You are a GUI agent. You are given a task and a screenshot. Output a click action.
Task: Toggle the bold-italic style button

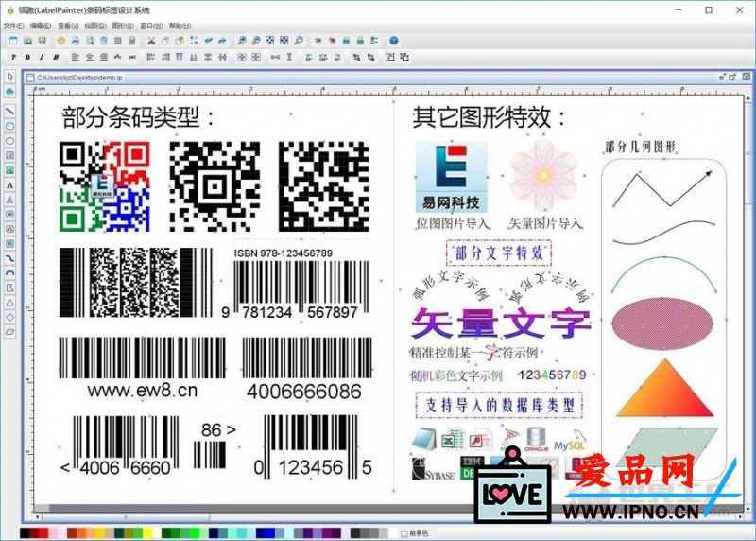[56, 57]
